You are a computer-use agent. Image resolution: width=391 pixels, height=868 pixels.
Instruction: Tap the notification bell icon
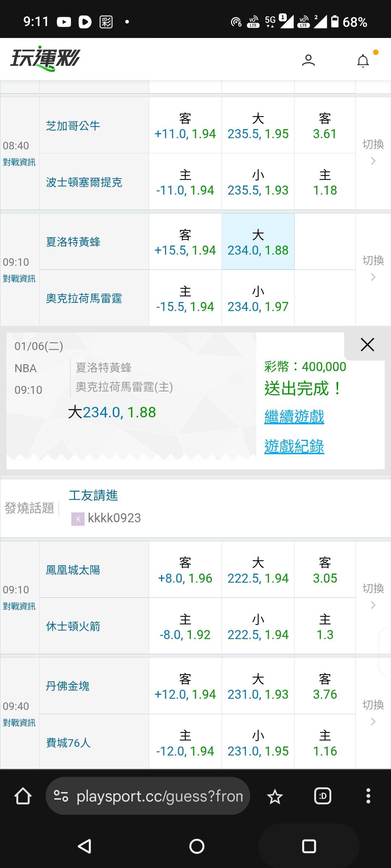[x=363, y=61]
